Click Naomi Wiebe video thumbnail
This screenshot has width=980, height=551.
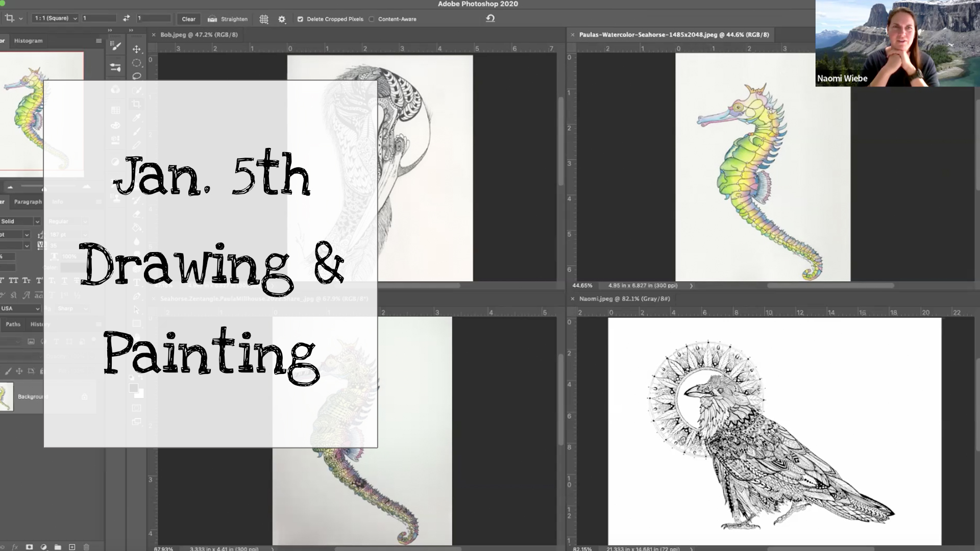[897, 43]
